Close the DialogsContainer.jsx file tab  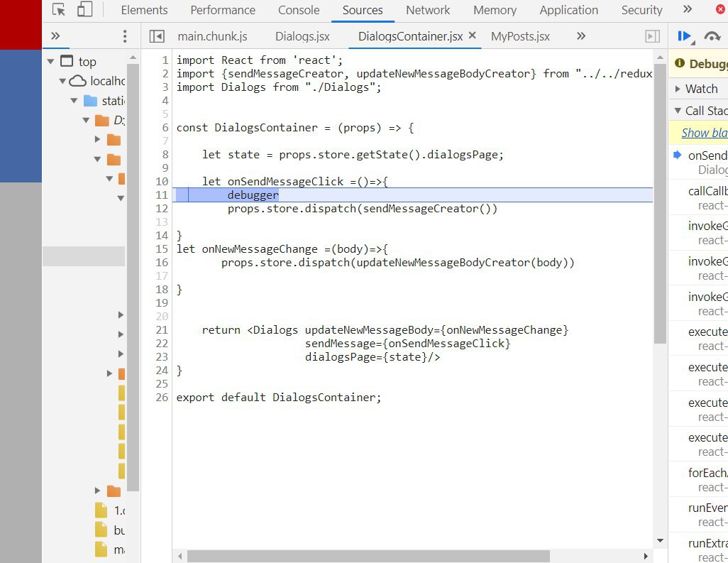[x=473, y=35]
